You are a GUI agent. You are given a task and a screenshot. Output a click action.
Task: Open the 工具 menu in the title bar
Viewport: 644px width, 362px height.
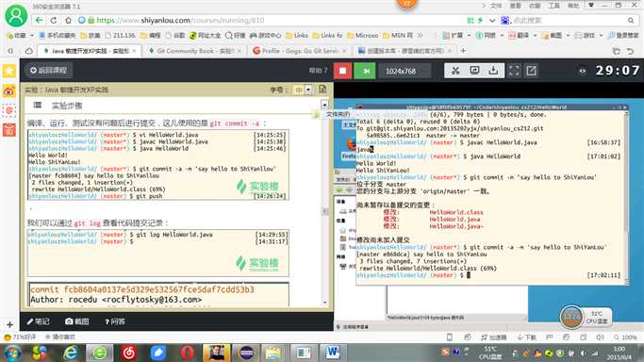click(x=554, y=6)
